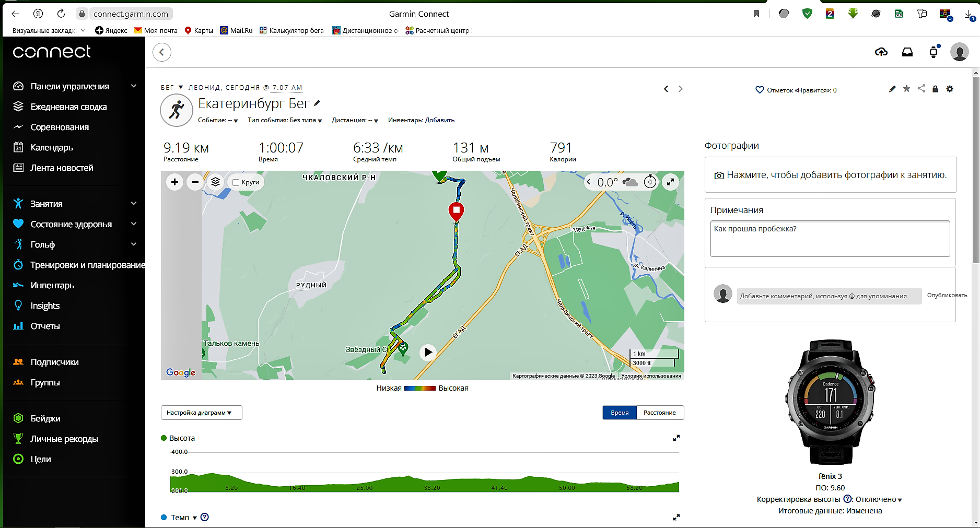Open Бейджи in the sidebar
This screenshot has width=980, height=528.
click(45, 418)
